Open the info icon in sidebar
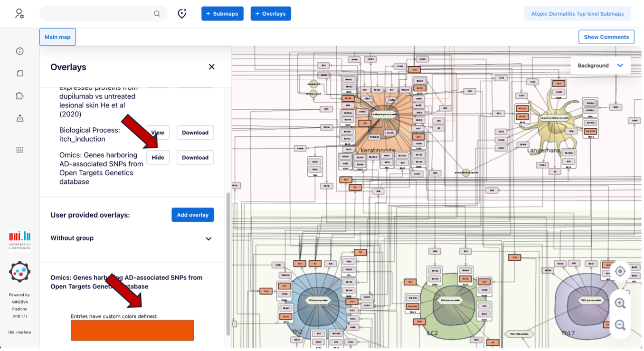Image resolution: width=644 pixels, height=351 pixels. coord(19,51)
